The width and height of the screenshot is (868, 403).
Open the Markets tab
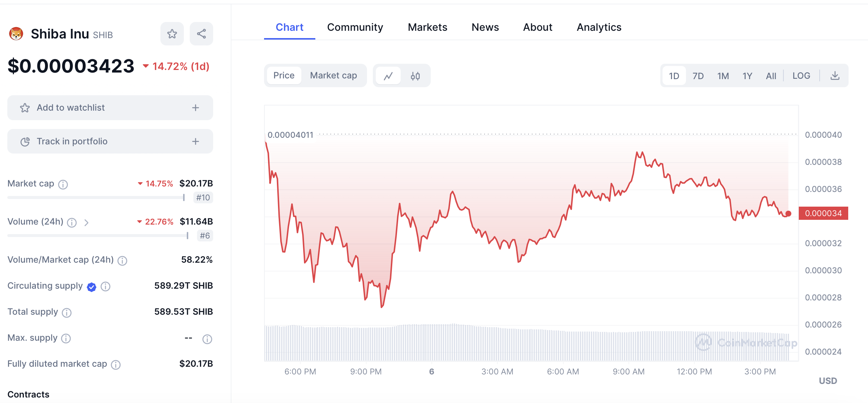[427, 27]
